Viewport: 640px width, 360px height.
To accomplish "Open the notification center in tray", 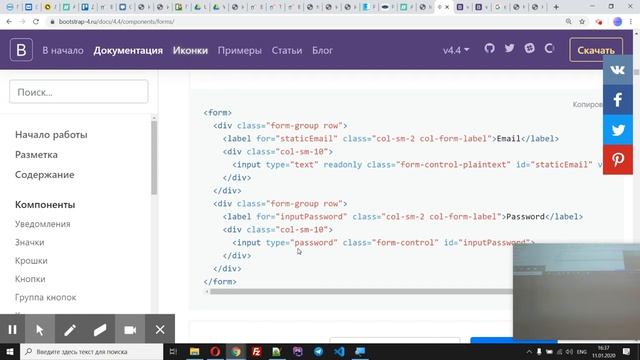I will (627, 351).
